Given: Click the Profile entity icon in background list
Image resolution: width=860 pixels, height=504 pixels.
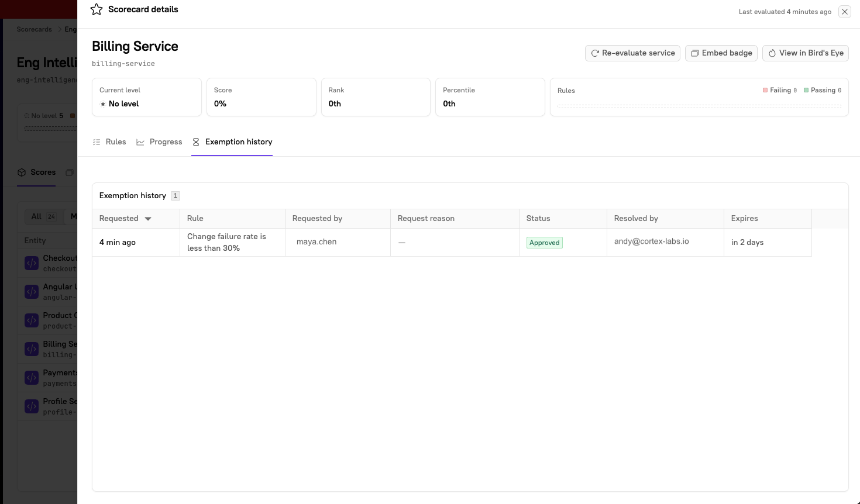Looking at the screenshot, I should click(32, 406).
